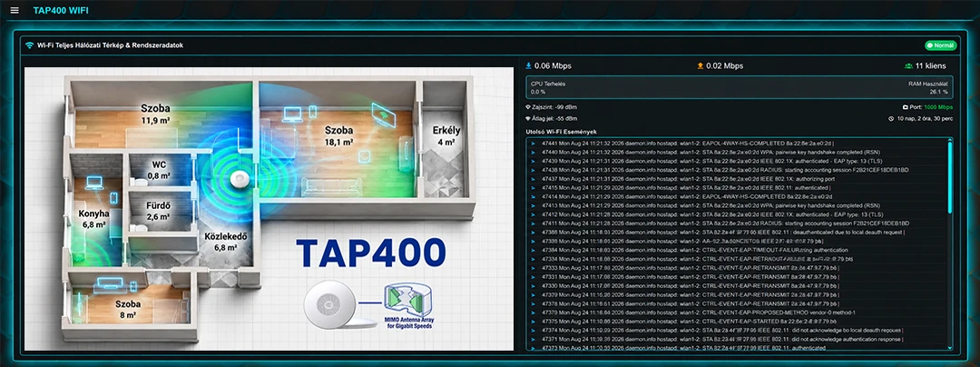
Task: Click the Konyha 6,8 m² room label
Action: 93,219
